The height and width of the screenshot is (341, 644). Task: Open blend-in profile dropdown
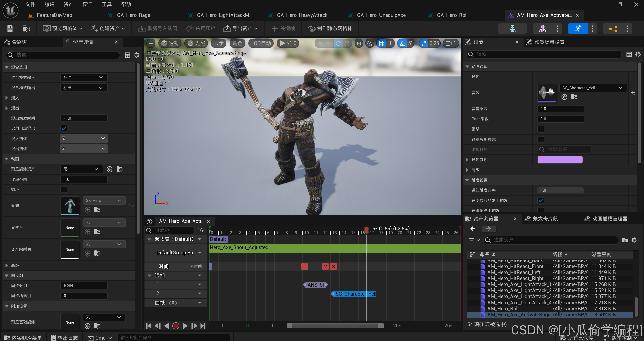click(84, 138)
